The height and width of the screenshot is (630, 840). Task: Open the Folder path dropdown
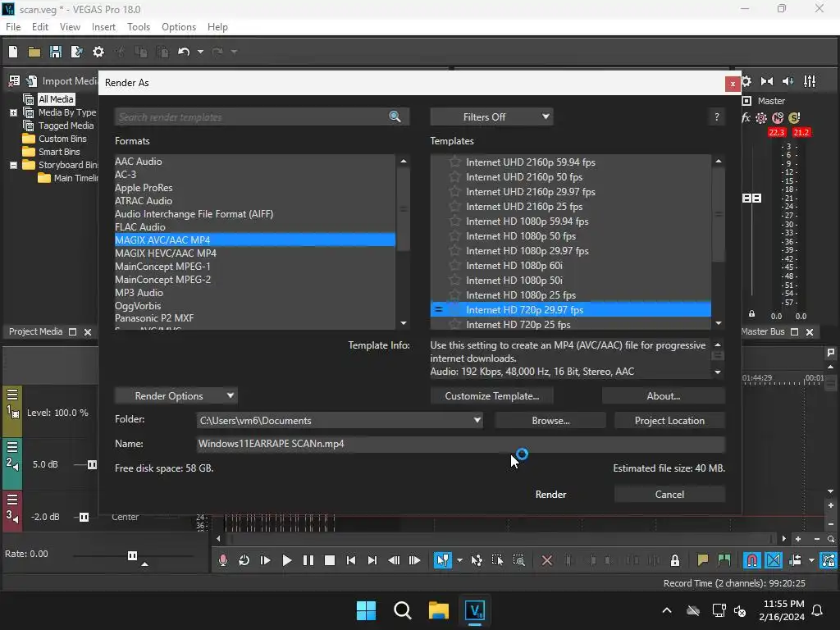click(x=477, y=421)
